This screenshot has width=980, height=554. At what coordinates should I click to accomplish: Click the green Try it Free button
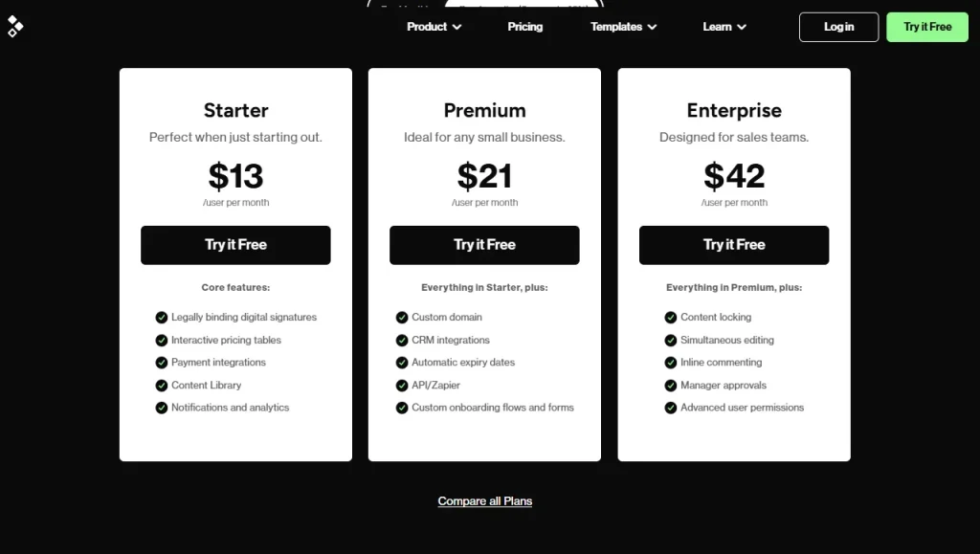pos(927,27)
